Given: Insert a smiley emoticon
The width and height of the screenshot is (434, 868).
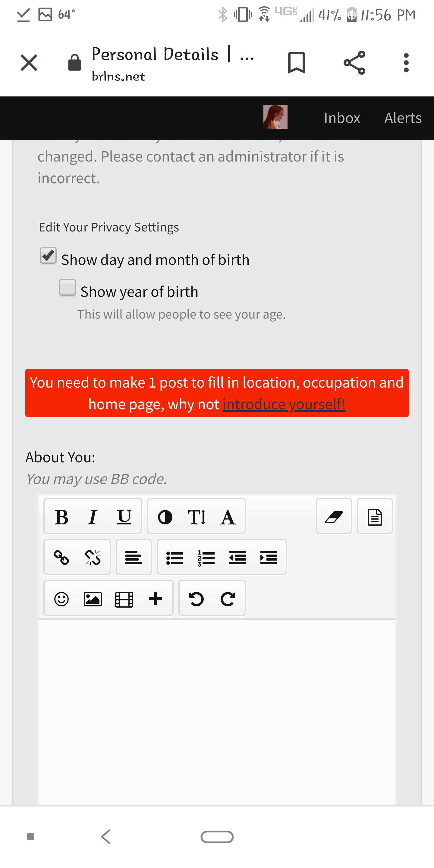Looking at the screenshot, I should pos(61,599).
